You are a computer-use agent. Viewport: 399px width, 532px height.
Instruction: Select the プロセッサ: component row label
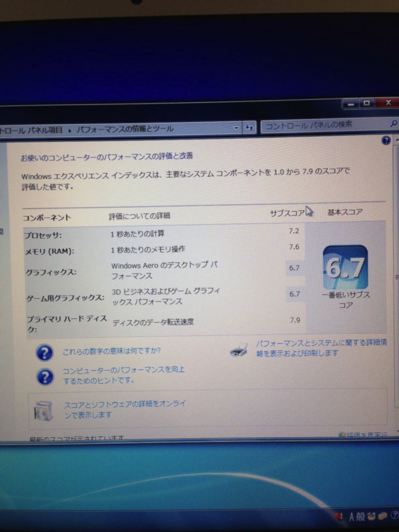click(43, 235)
